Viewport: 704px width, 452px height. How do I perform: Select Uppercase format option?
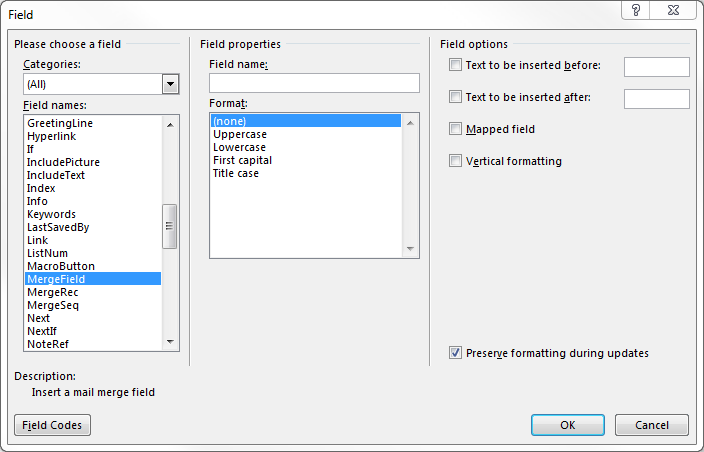coord(240,134)
